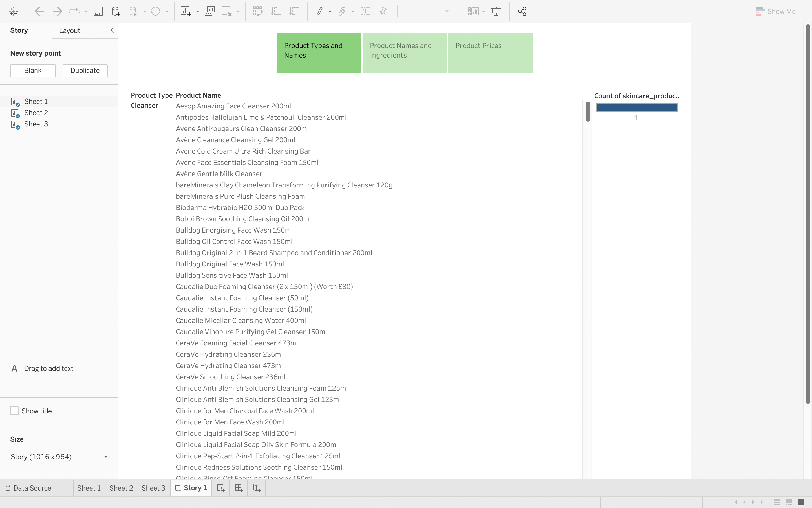The width and height of the screenshot is (812, 508).
Task: Expand the Run update dropdown arrow
Action: coord(167,12)
